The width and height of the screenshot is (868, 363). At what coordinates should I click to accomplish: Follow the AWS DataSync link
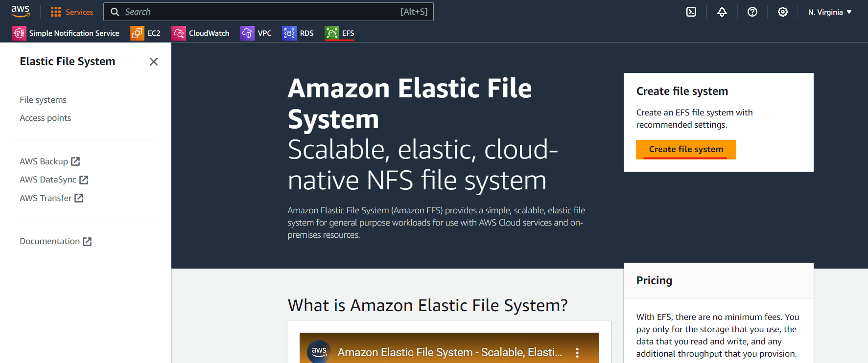click(x=48, y=180)
